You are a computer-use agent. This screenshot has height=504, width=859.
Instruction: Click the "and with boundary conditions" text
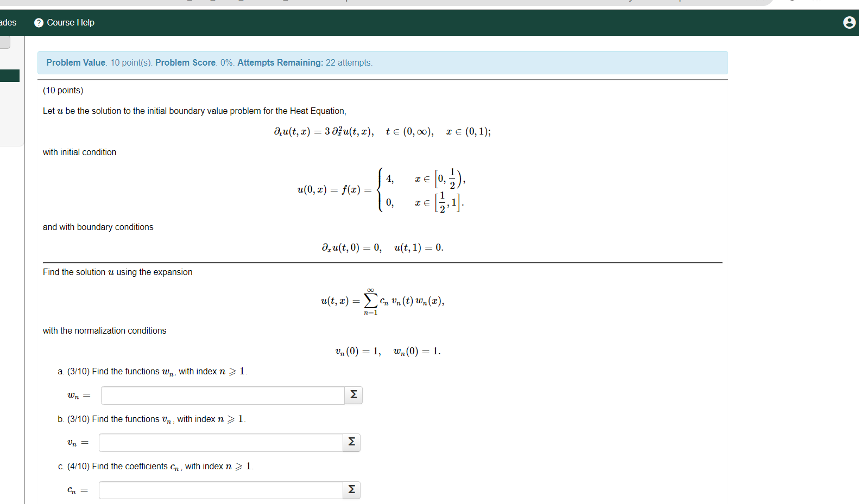tap(98, 227)
